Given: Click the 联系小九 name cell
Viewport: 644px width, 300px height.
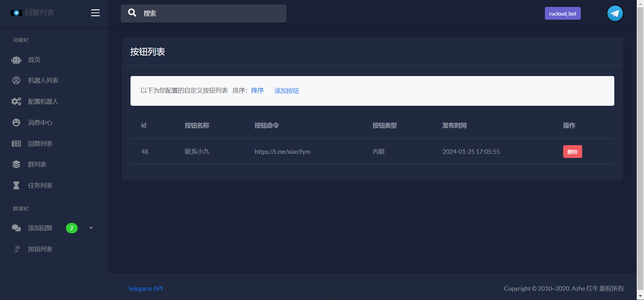Looking at the screenshot, I should tap(197, 152).
